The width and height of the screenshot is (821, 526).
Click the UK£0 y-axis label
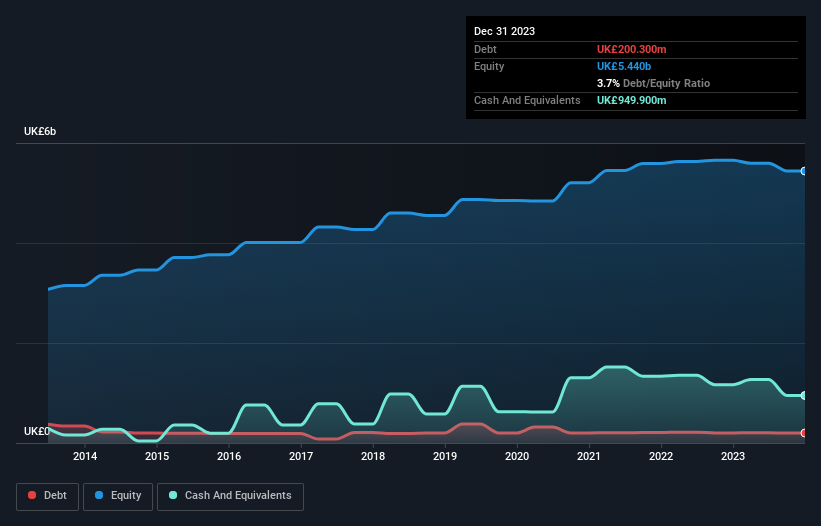coord(37,431)
